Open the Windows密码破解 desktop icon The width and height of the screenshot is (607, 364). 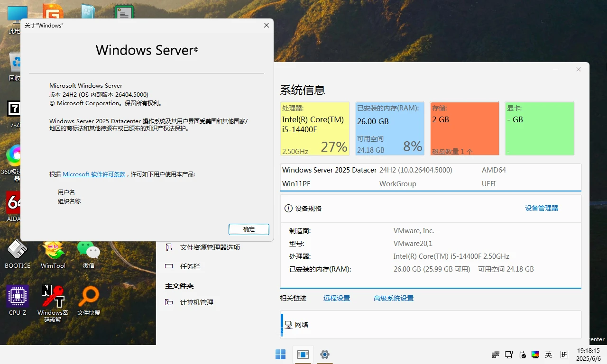pos(53,303)
